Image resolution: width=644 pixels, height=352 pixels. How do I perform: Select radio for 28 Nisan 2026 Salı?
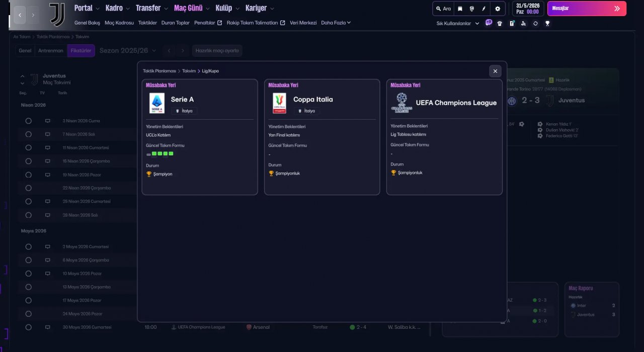click(x=28, y=215)
